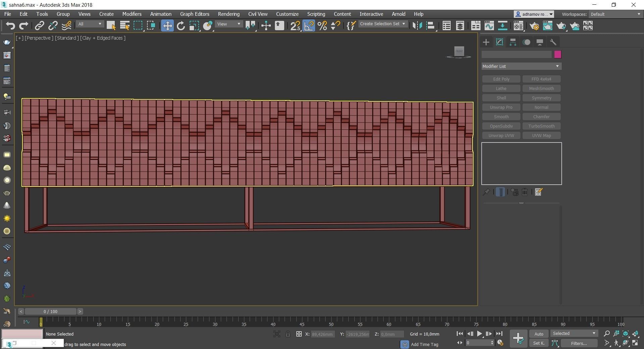This screenshot has height=349, width=644.
Task: Click Remove modifier from stack trash icon
Action: tap(525, 192)
